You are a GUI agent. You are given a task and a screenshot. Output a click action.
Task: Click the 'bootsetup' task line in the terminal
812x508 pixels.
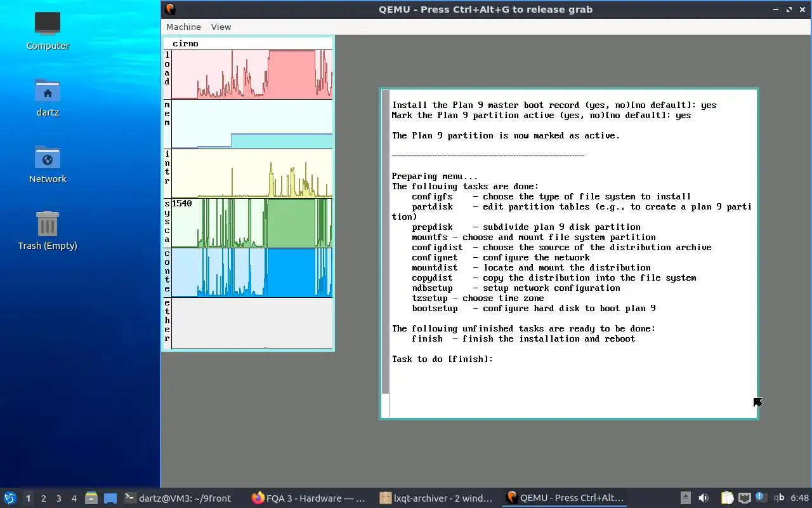(x=534, y=309)
